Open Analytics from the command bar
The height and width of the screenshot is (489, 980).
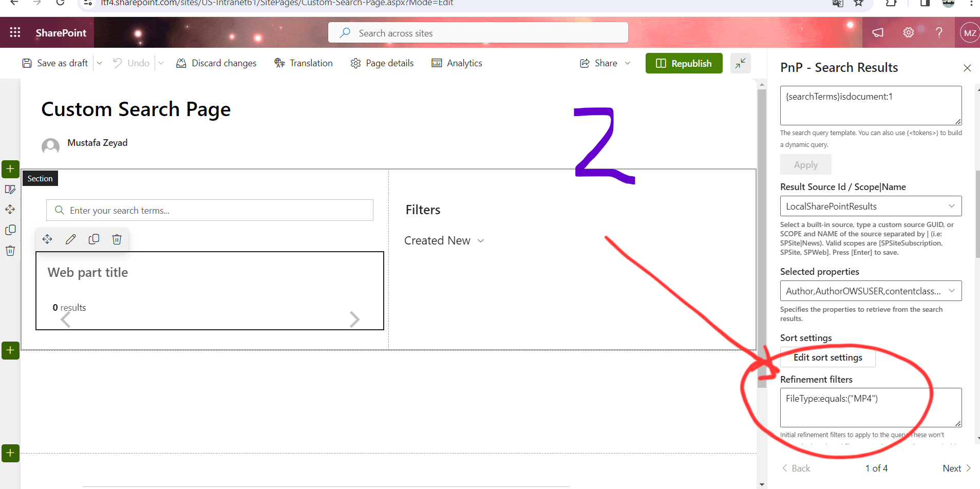tap(457, 63)
